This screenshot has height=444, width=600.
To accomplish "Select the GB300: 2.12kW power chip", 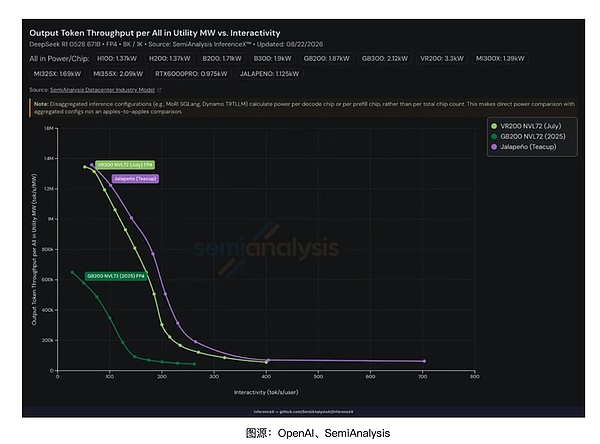I will (385, 59).
